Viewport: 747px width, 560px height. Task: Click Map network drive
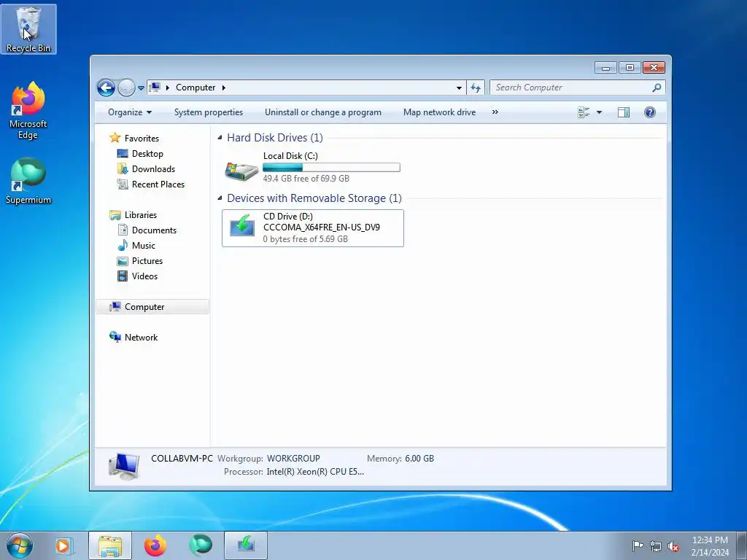(x=439, y=112)
